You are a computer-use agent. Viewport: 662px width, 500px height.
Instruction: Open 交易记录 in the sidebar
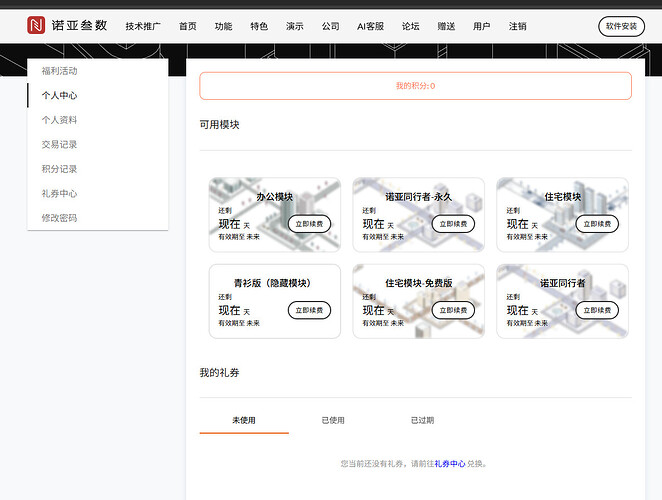point(59,145)
